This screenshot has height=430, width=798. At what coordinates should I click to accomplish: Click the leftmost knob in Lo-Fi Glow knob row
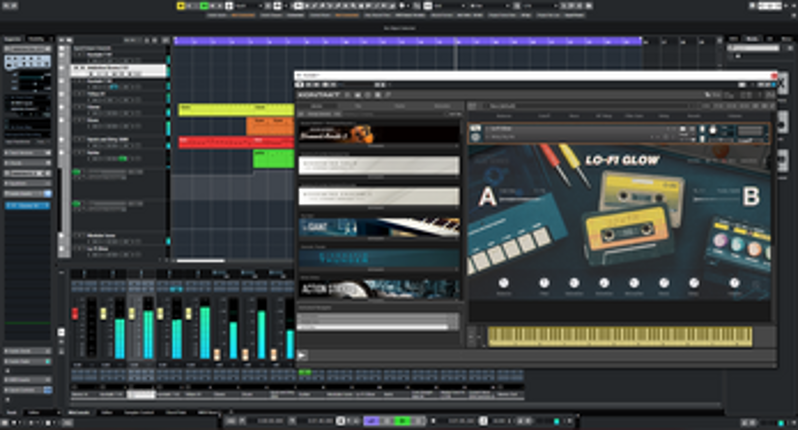coord(503,283)
